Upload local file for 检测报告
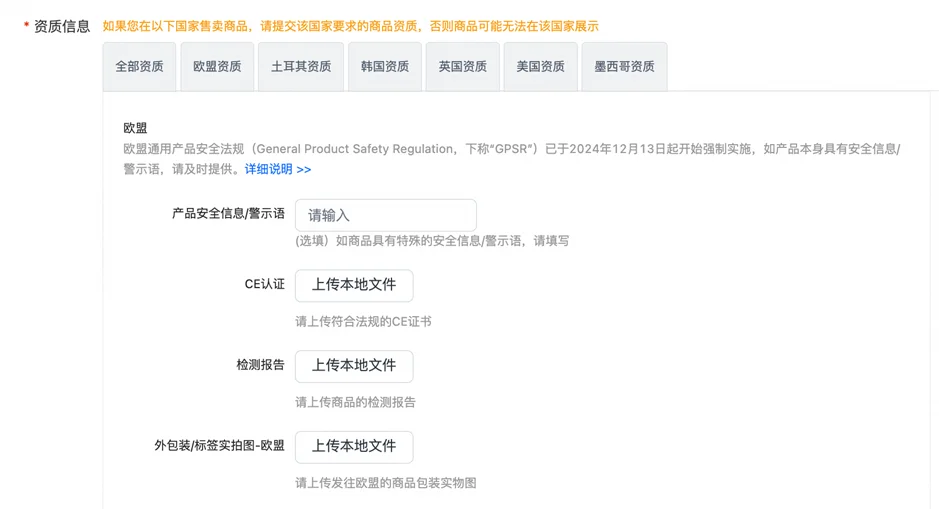 coord(354,366)
